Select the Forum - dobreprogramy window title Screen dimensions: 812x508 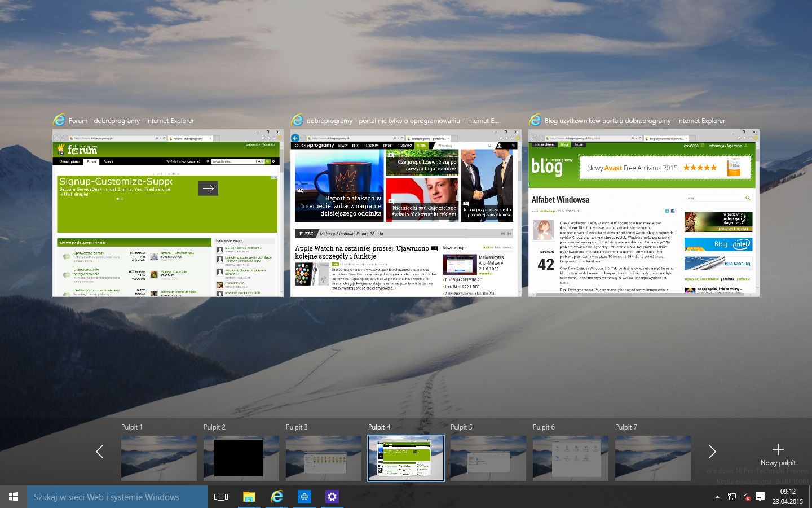point(131,121)
